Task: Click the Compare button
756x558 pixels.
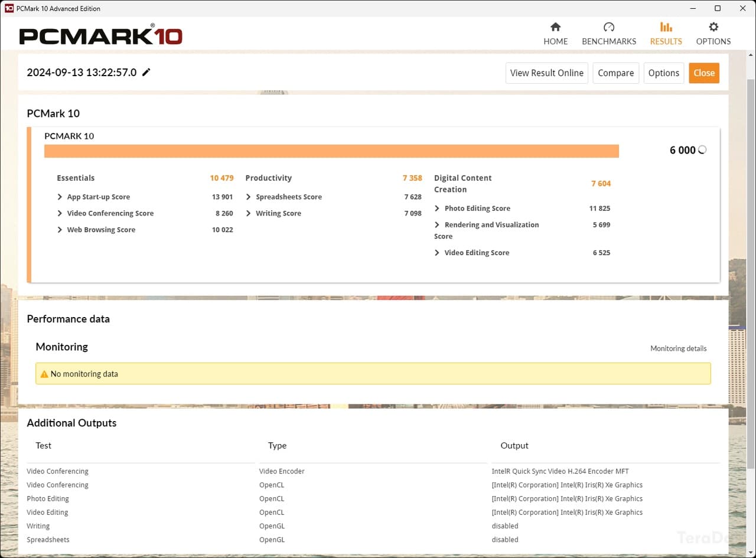Action: click(615, 73)
